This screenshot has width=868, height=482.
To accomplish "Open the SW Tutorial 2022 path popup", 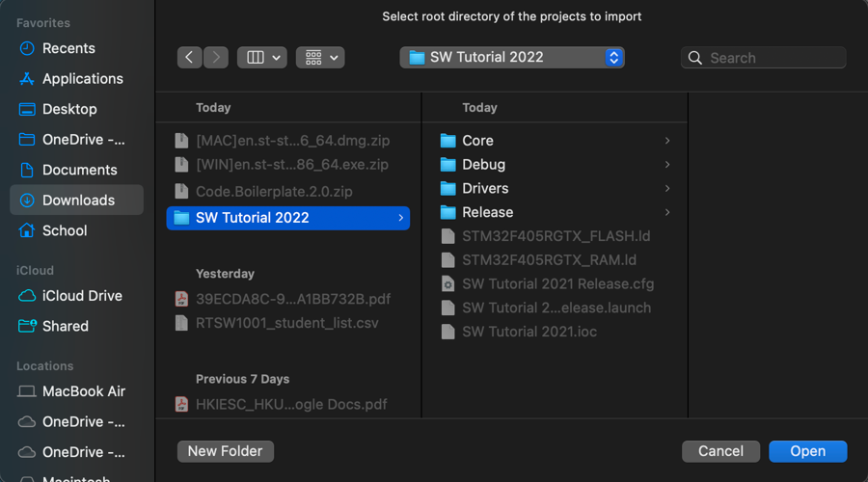I will click(x=512, y=58).
